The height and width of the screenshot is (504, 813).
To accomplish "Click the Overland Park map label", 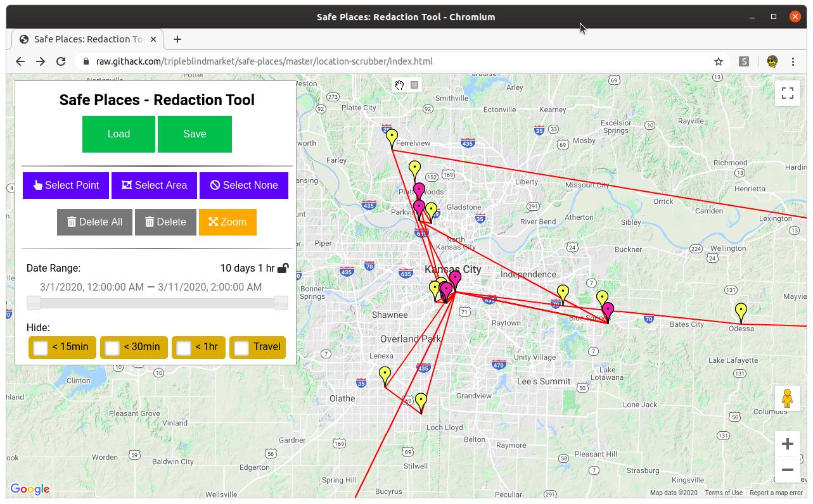I will (x=411, y=339).
